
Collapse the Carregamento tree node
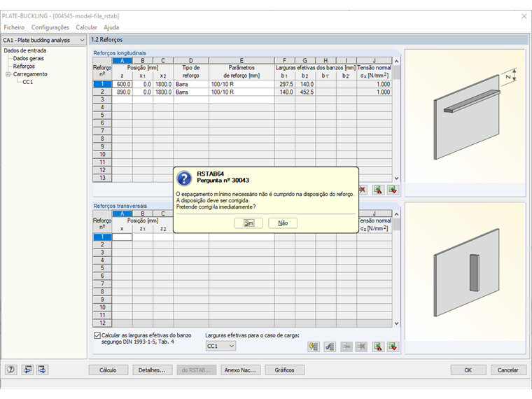pos(8,74)
